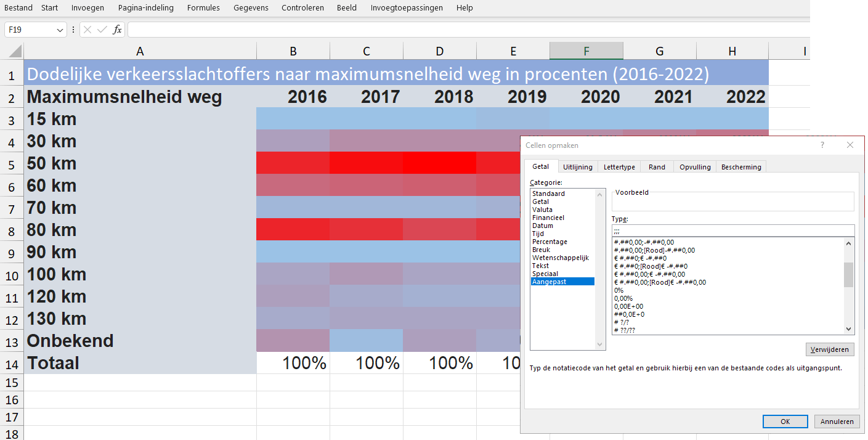Select Breuk in the Categorie list
This screenshot has height=440, width=868.
[562, 250]
